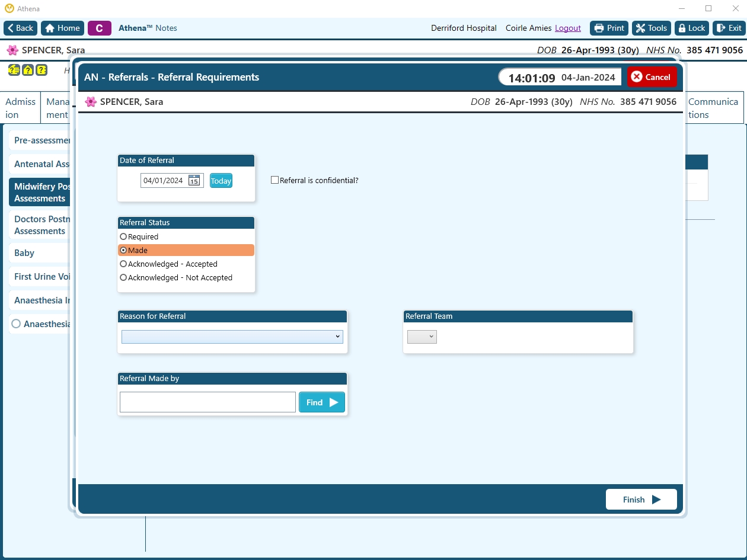
Task: Select Midwifery Postnatal Assessments item
Action: 40,193
